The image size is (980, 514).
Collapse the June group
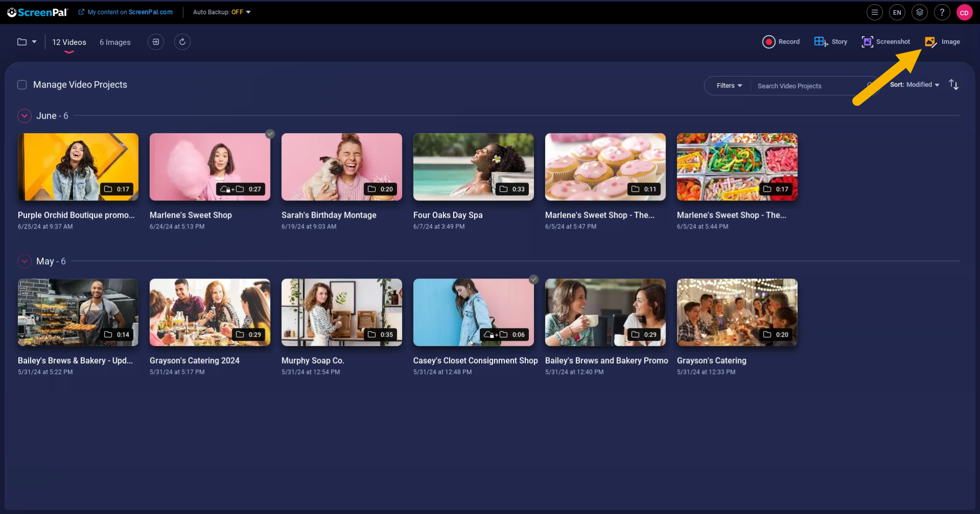click(24, 116)
